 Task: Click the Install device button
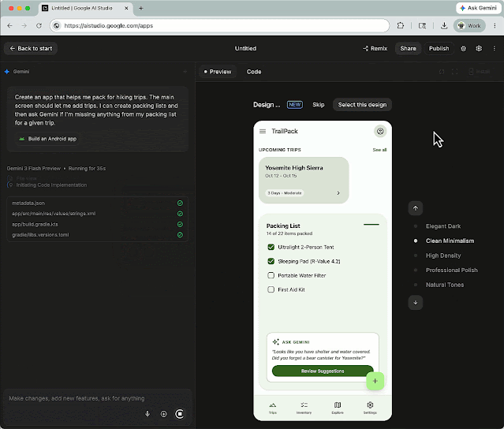479,72
